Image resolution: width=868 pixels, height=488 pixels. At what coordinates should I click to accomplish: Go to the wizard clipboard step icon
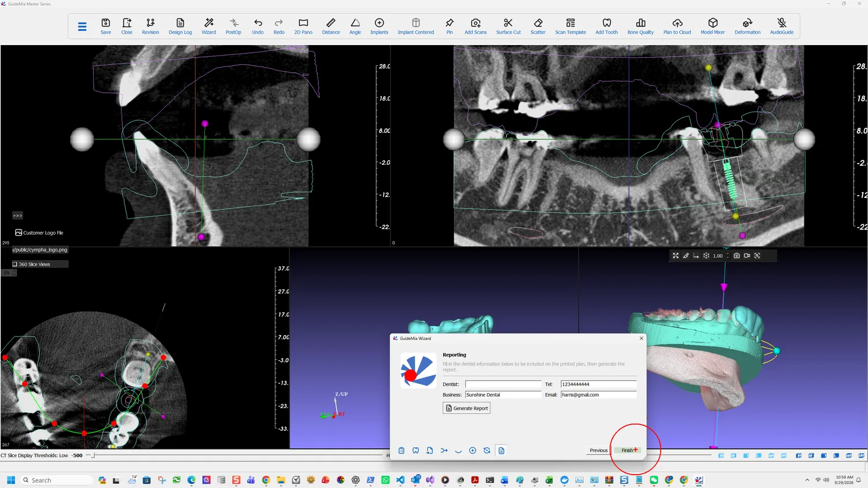[401, 450]
